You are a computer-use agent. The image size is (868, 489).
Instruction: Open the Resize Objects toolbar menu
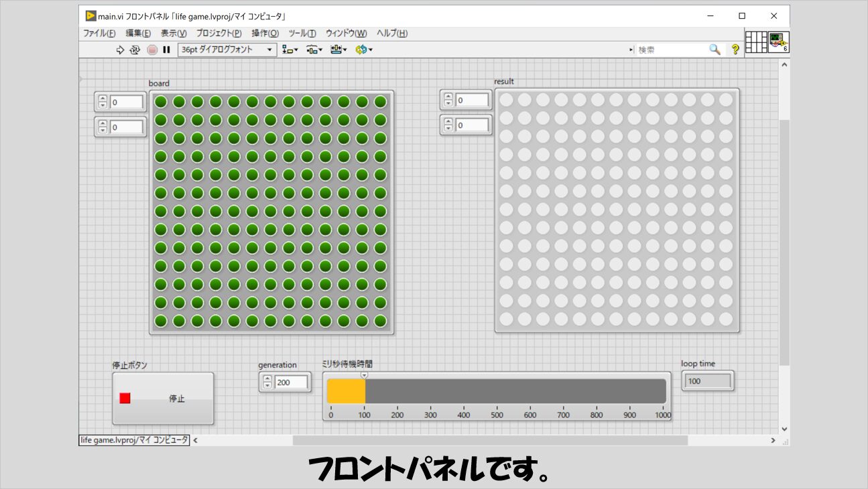tap(338, 50)
